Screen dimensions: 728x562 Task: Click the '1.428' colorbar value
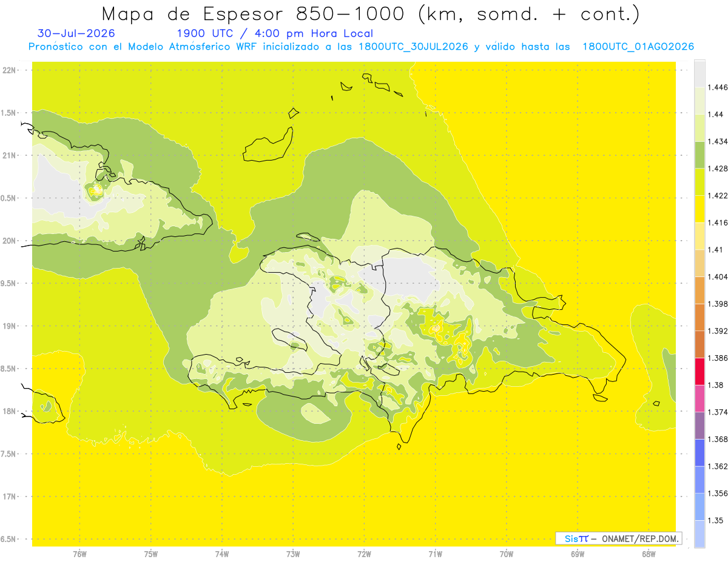click(x=718, y=169)
